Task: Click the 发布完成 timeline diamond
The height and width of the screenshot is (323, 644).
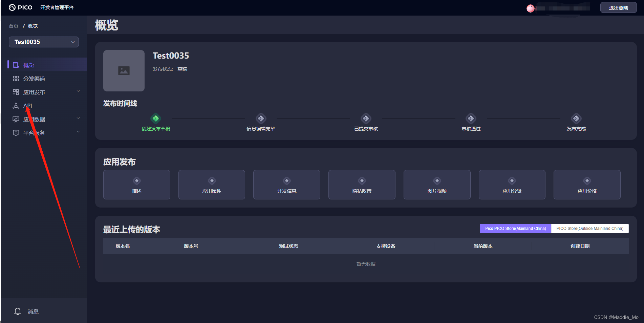Action: click(x=576, y=119)
